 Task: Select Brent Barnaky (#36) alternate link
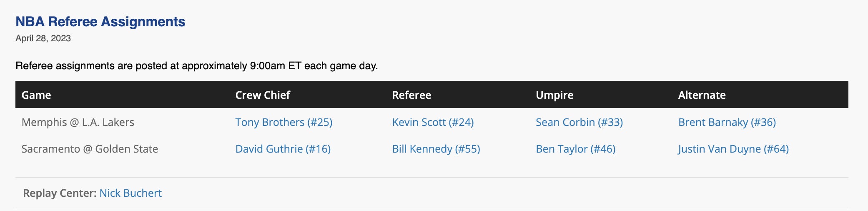click(x=727, y=122)
